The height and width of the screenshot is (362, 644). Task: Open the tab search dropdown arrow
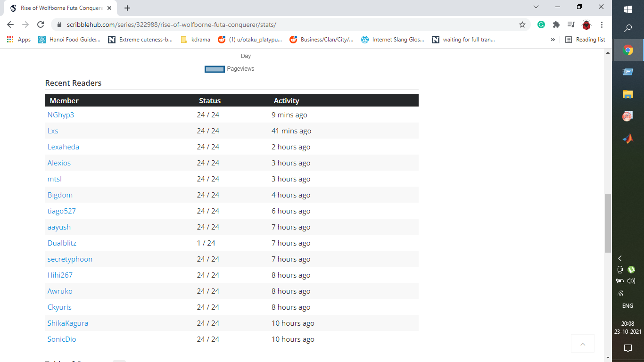tap(536, 7)
